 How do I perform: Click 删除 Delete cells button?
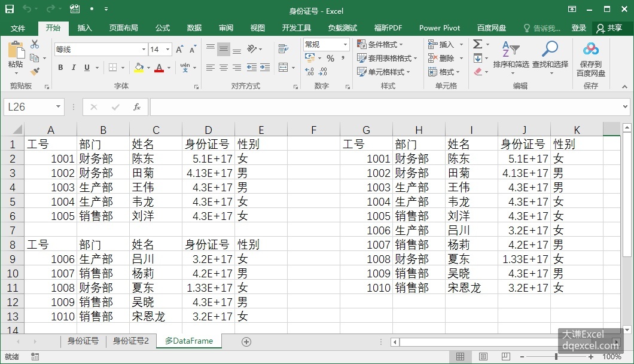pos(445,58)
